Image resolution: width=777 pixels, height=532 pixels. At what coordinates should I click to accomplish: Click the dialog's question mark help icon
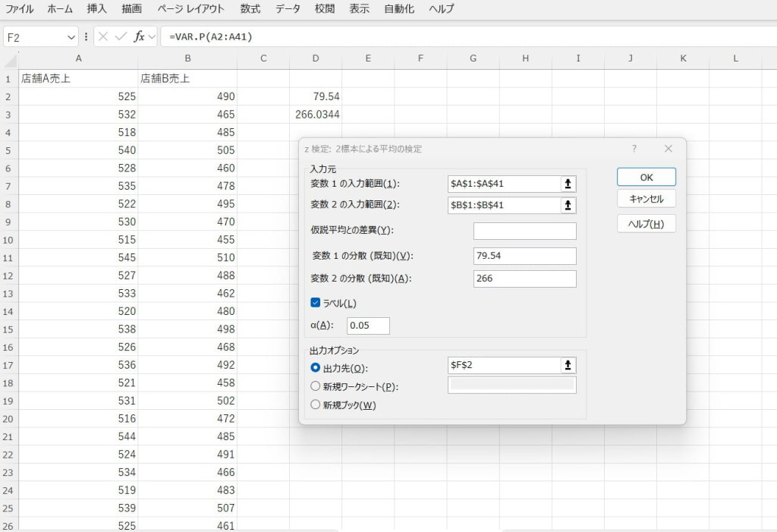634,149
